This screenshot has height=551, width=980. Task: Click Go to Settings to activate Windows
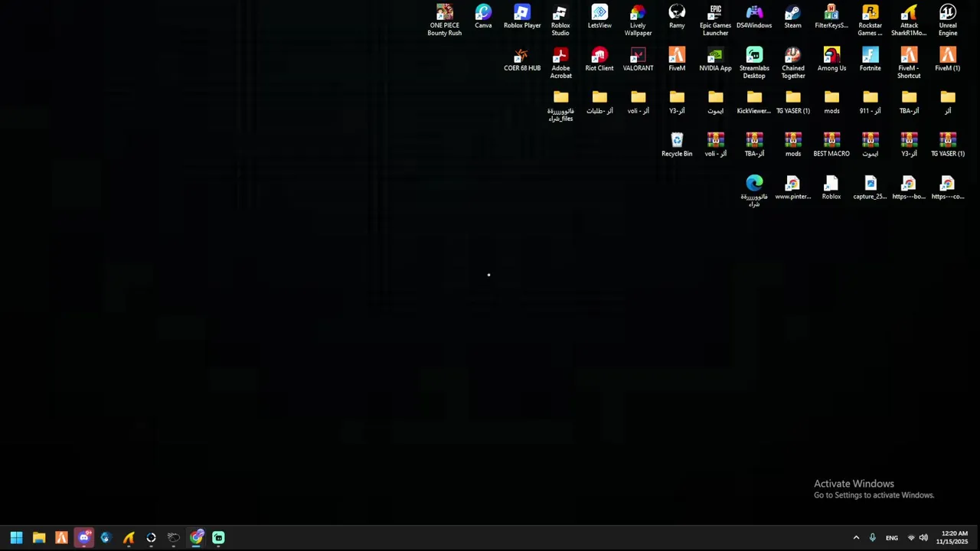coord(874,495)
